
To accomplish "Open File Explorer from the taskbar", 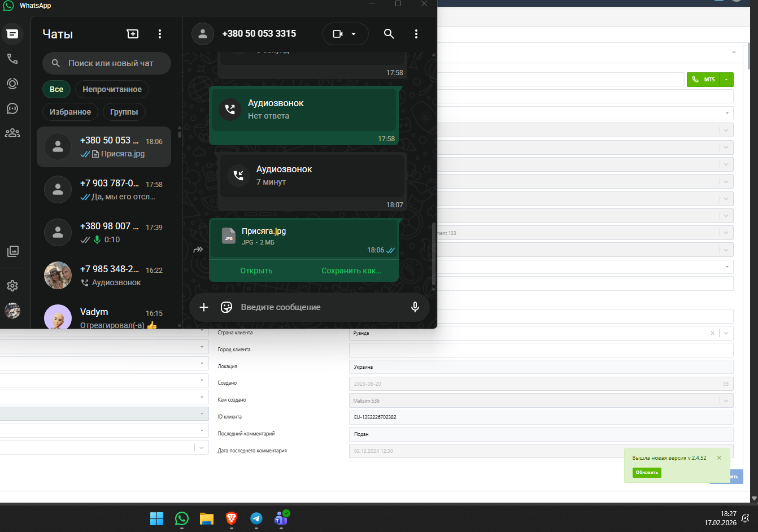I will pos(207,518).
